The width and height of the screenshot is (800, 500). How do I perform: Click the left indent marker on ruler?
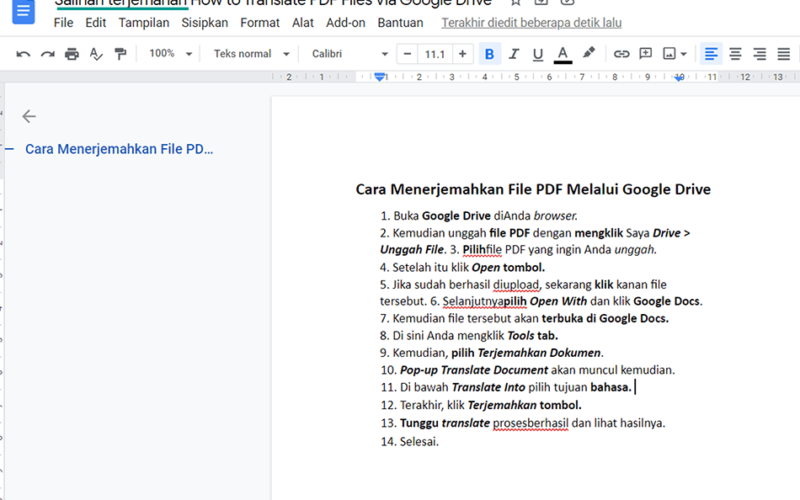pyautogui.click(x=380, y=77)
